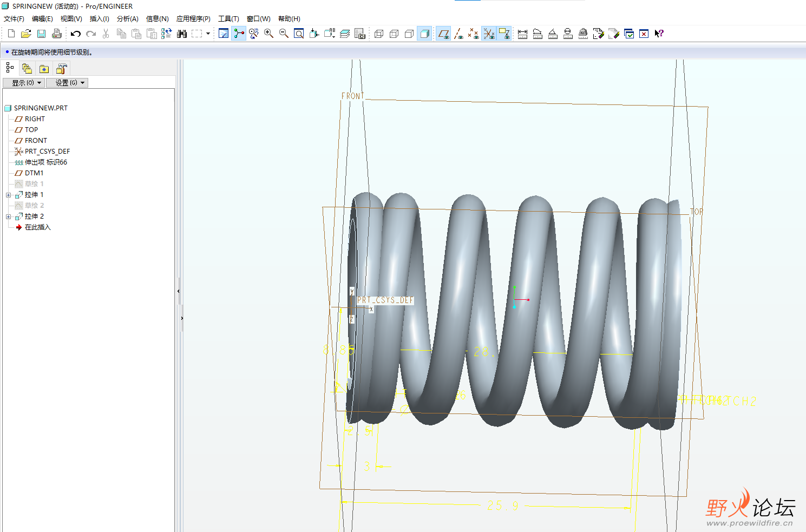Click the dashed selection box icon
The height and width of the screenshot is (532, 806).
coord(197,34)
